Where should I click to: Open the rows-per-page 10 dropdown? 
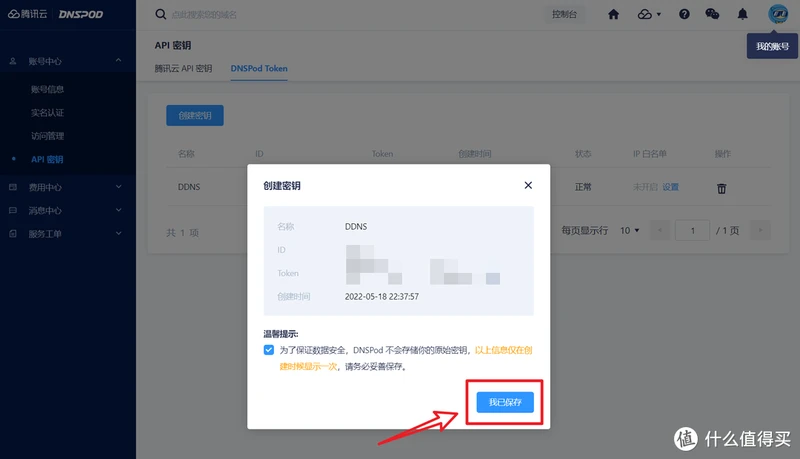click(x=630, y=231)
